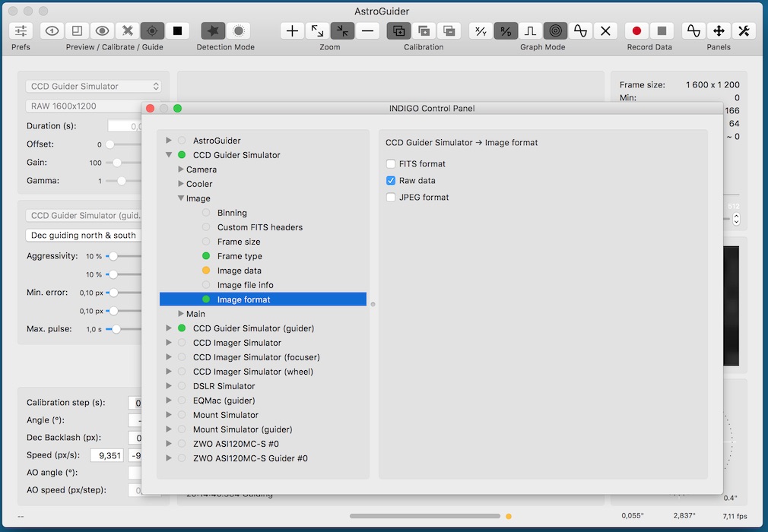The image size is (768, 532).
Task: Open the Prefs sliders button
Action: tap(21, 31)
